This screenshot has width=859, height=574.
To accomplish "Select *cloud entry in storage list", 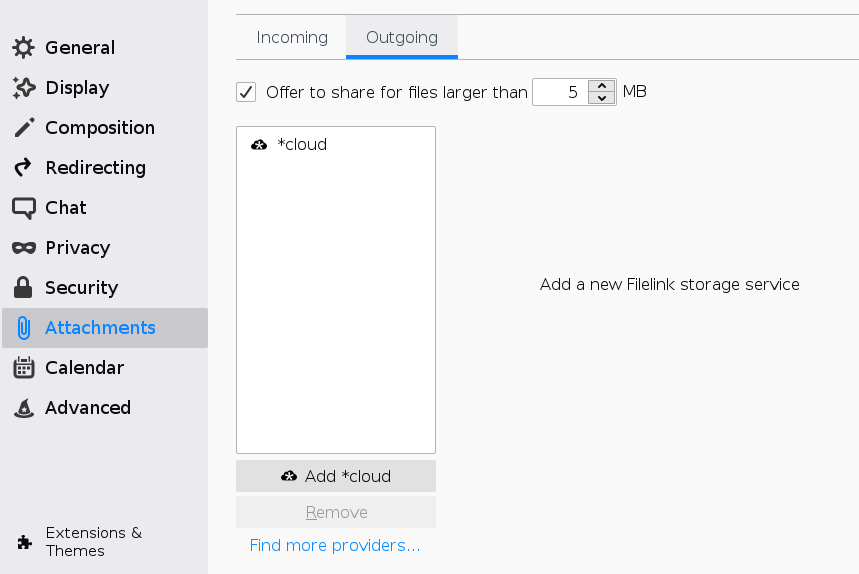I will tap(301, 145).
